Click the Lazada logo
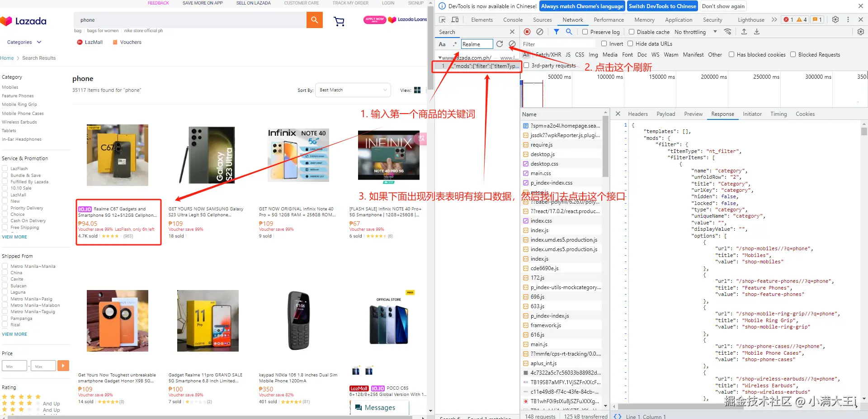Screen dimensions: 868x419 [24, 21]
